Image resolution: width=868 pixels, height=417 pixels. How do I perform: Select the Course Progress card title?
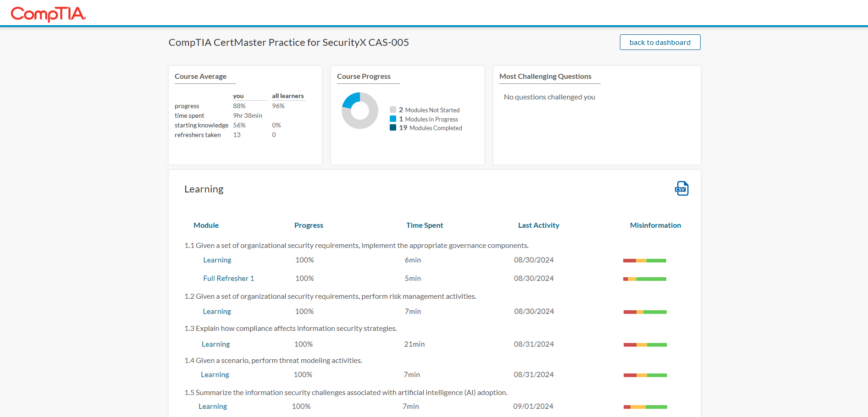pyautogui.click(x=364, y=76)
